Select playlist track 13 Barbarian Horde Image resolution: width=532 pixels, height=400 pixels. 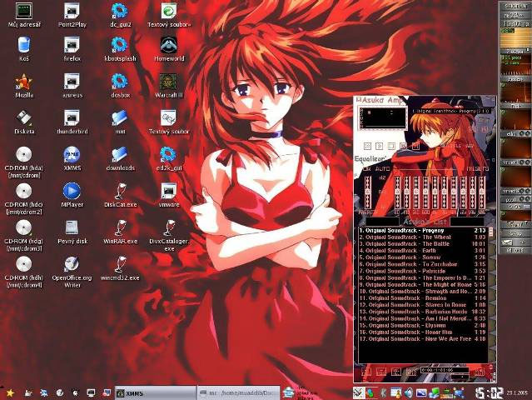[x=422, y=312]
